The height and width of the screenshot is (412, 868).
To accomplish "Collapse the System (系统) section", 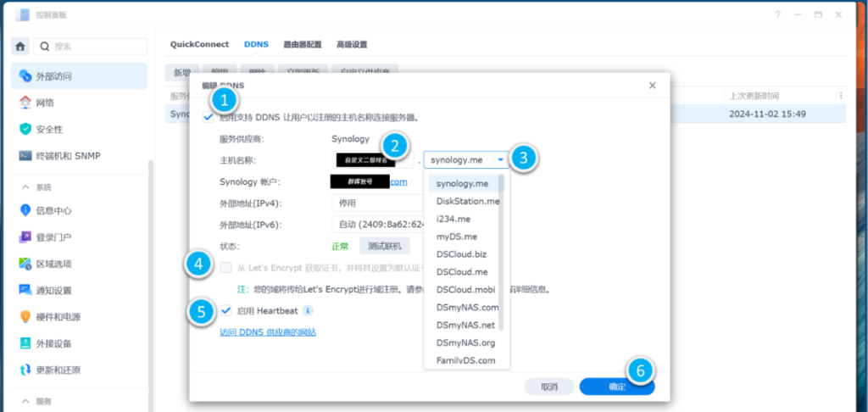I will [x=25, y=187].
